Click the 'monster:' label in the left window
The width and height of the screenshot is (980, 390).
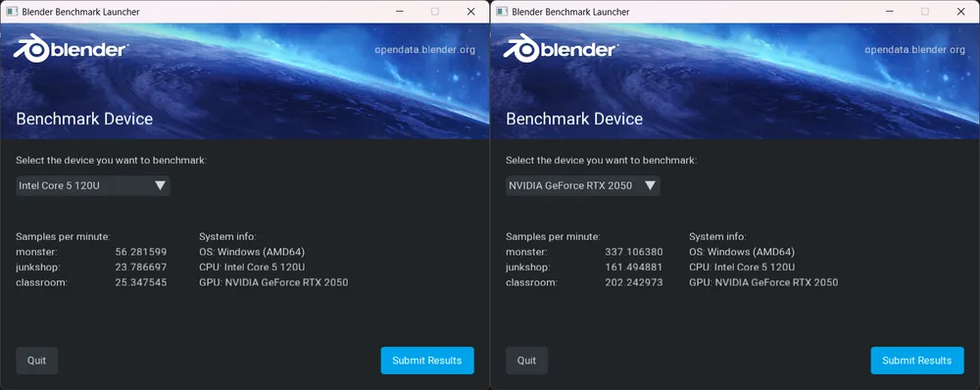point(36,252)
